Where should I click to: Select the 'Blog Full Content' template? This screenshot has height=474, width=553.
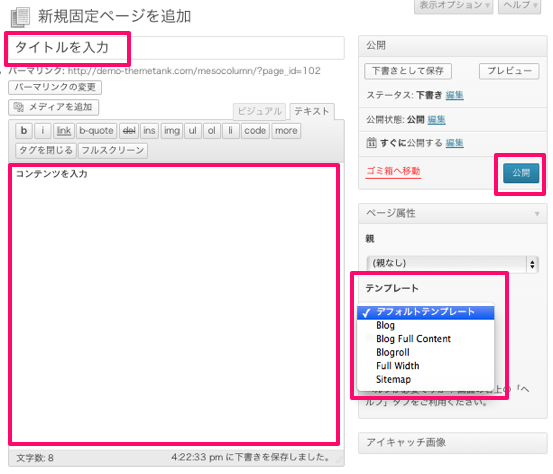425,339
